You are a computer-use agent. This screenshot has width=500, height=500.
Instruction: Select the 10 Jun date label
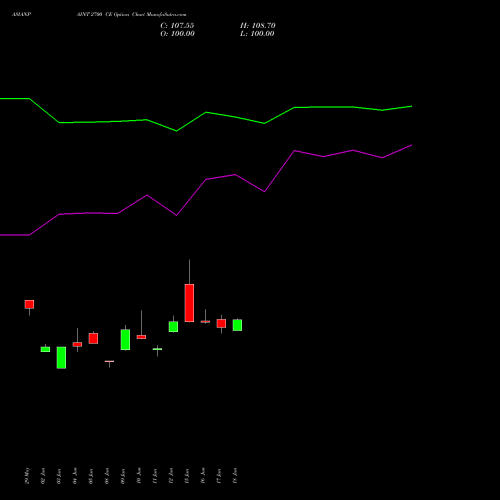[139, 476]
